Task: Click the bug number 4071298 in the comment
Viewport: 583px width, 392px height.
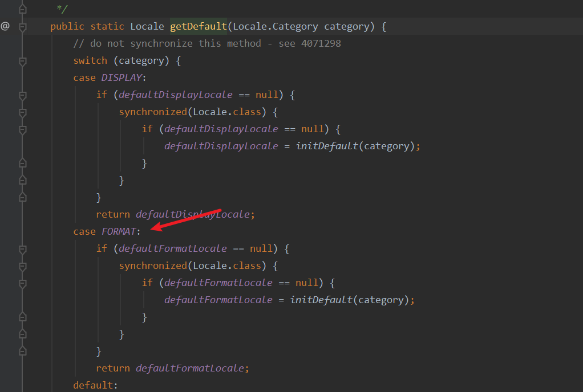Action: [x=321, y=43]
